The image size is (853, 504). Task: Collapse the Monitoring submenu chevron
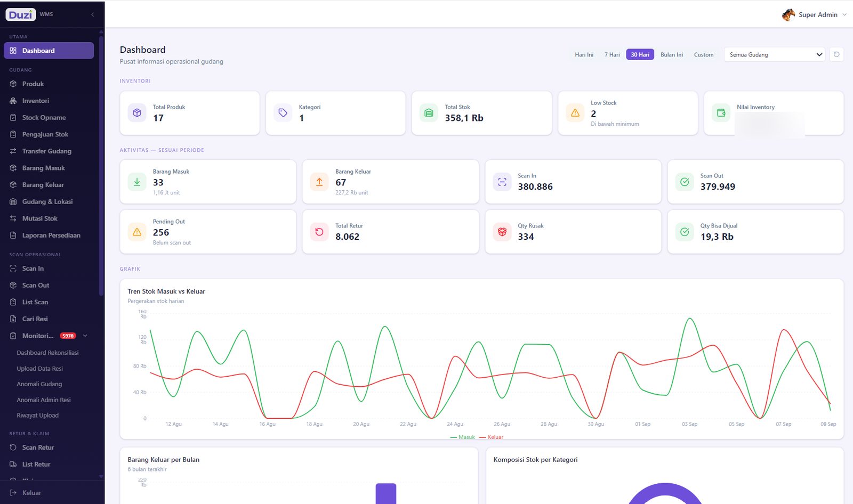click(x=85, y=336)
